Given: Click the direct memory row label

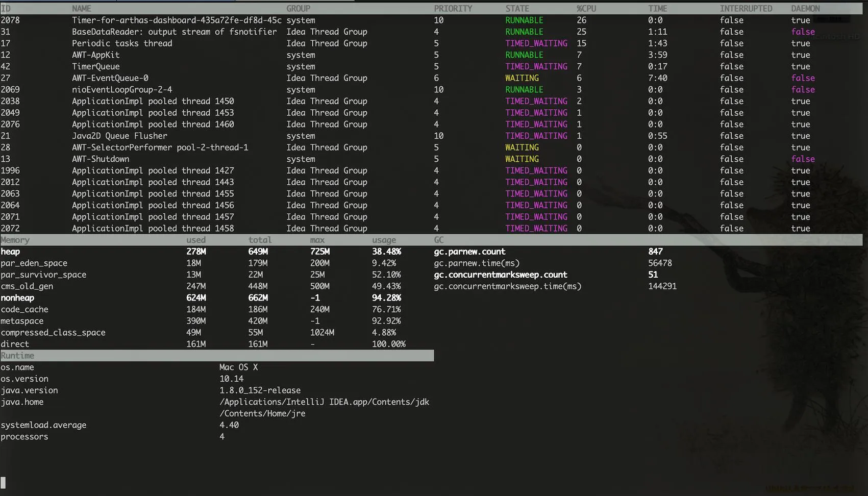Looking at the screenshot, I should 15,344.
